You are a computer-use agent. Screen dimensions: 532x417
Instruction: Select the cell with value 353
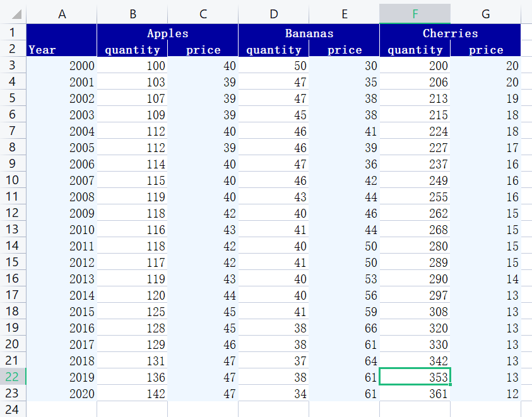pos(415,377)
